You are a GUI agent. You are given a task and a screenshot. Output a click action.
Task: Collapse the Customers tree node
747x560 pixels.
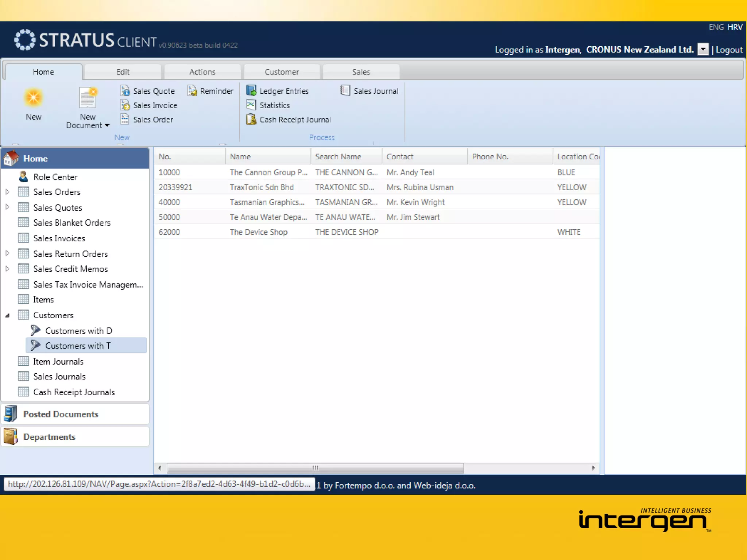7,316
